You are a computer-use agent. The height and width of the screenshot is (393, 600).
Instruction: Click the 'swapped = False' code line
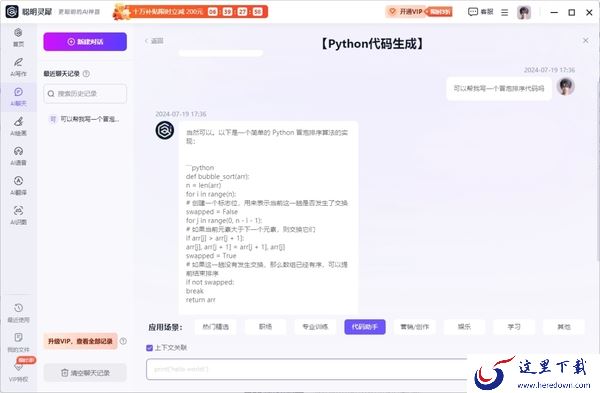click(x=212, y=212)
